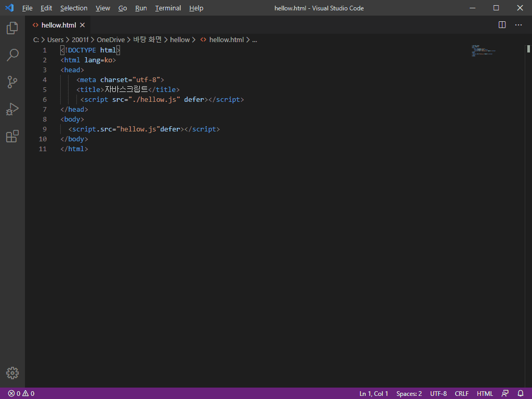
Task: Show notifications via the bell icon
Action: [x=521, y=393]
